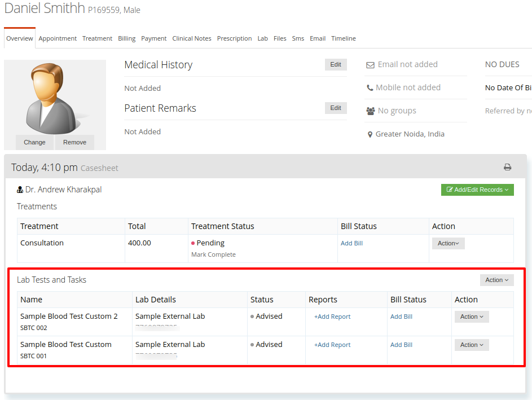
Task: Mark Consultation treatment as complete
Action: click(x=213, y=254)
